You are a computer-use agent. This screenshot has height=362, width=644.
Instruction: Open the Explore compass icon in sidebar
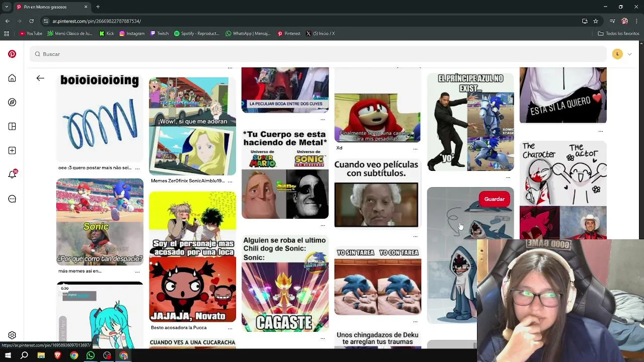click(x=12, y=102)
